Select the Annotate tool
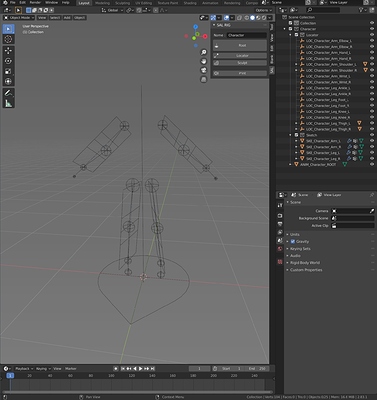This screenshot has width=377, height=400. click(8, 93)
